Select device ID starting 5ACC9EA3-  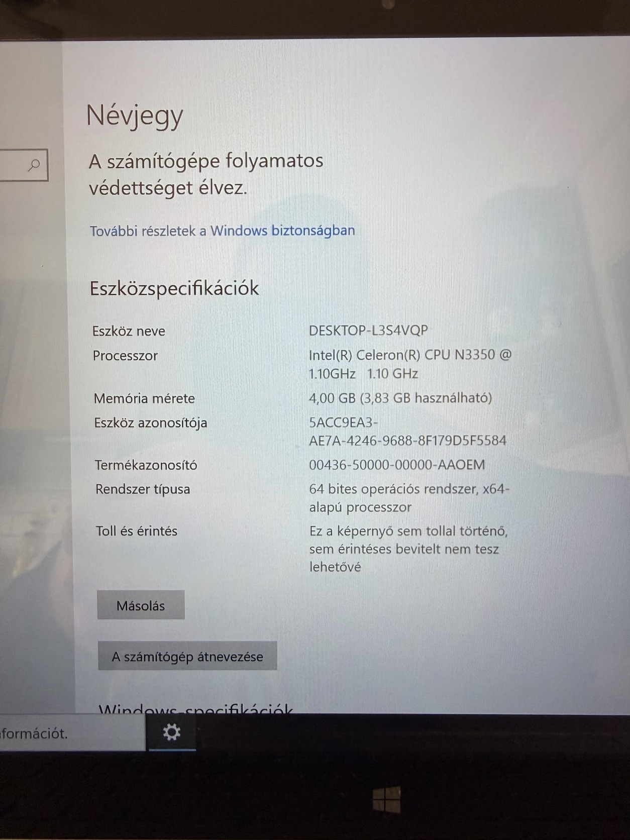click(407, 432)
